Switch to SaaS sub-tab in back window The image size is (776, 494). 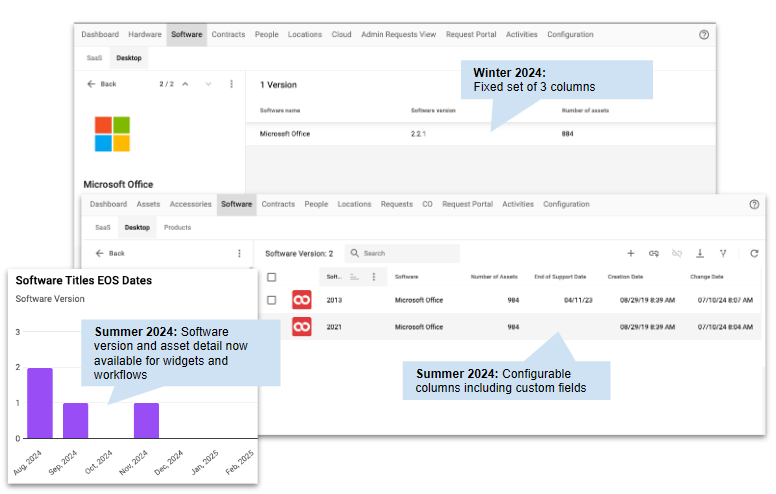pos(94,58)
